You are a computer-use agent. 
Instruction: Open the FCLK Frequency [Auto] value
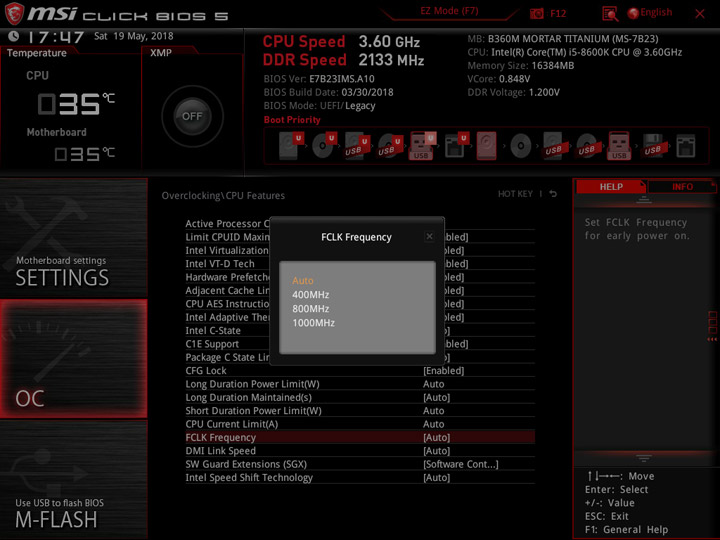[x=436, y=438]
